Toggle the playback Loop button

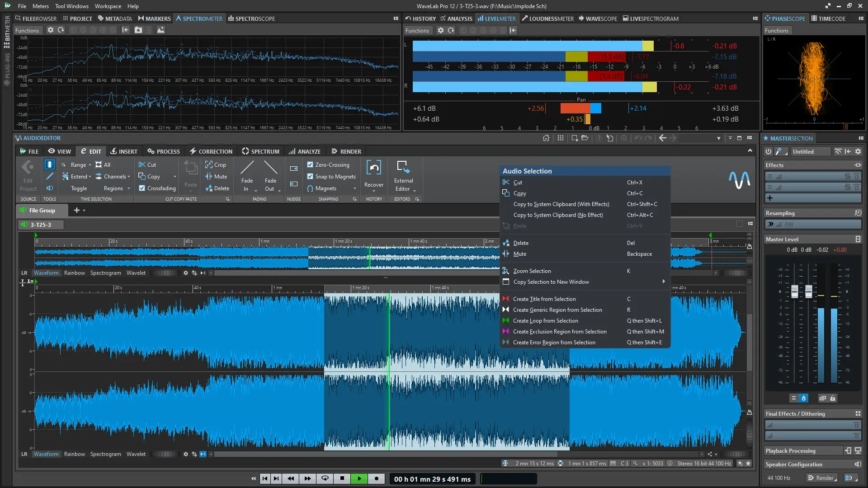[325, 479]
